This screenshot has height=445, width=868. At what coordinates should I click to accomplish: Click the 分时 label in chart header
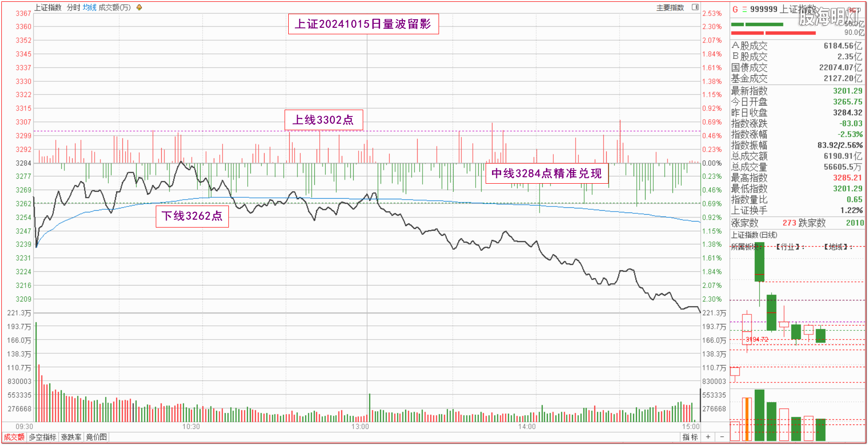(73, 7)
